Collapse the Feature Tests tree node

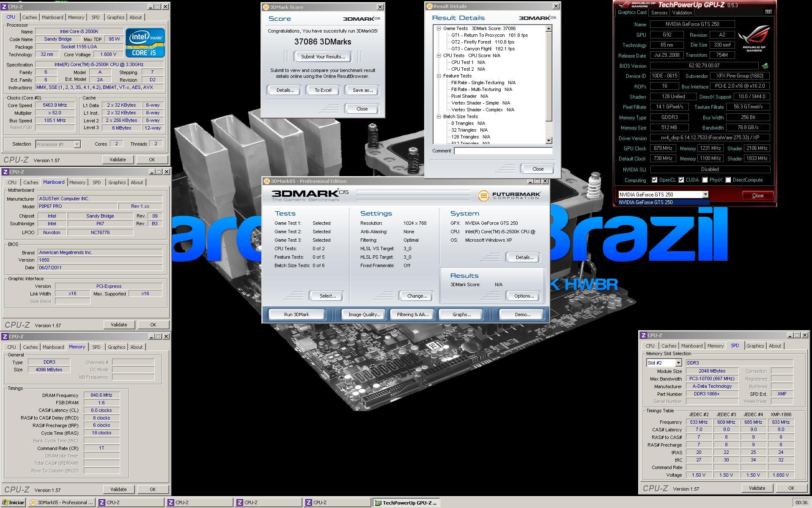pos(439,76)
